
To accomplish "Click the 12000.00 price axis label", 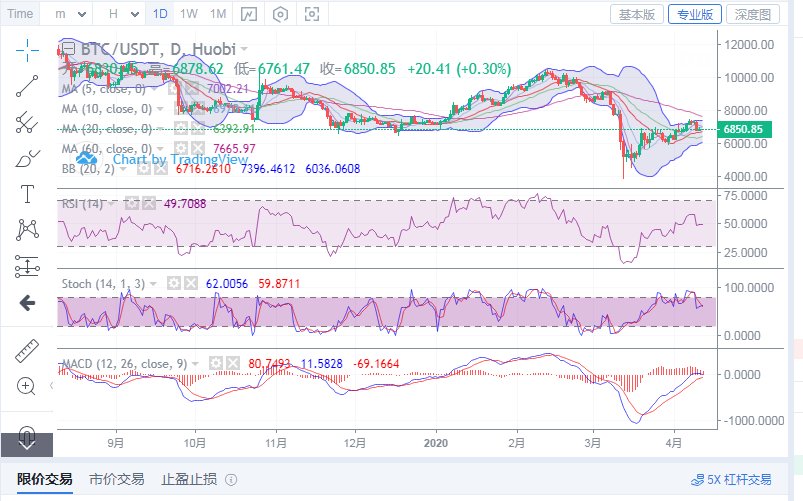I will (x=749, y=45).
